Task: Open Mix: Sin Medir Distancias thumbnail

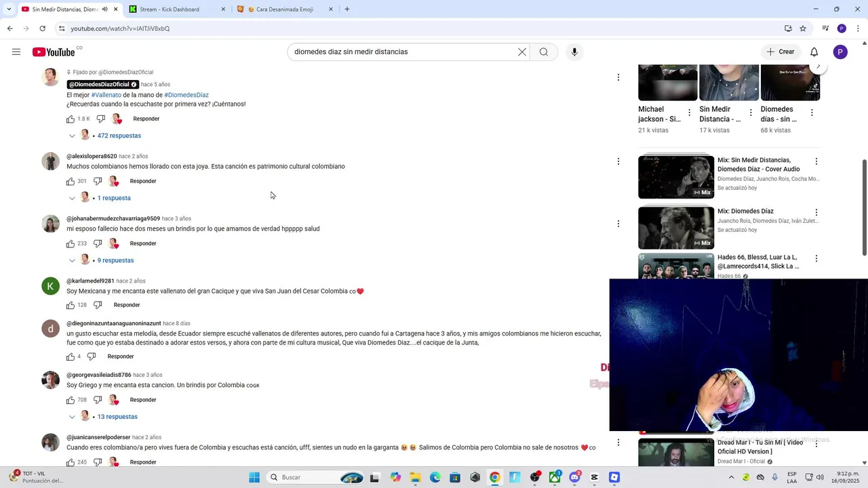Action: 676,177
